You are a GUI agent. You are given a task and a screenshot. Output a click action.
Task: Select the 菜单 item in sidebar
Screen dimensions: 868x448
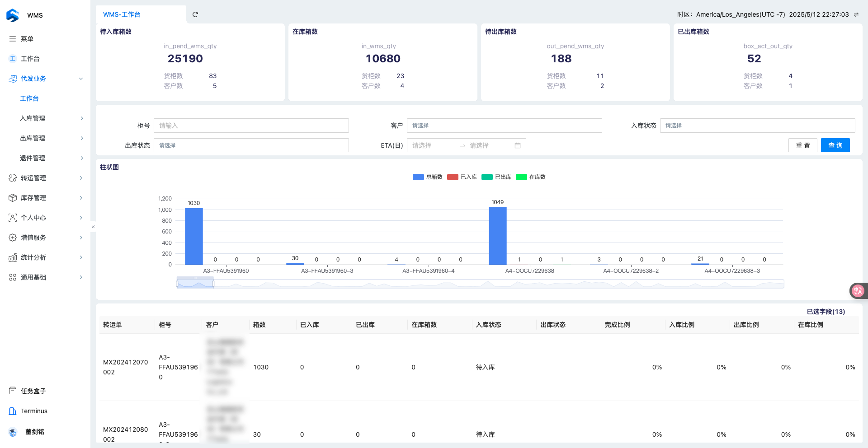pos(27,39)
